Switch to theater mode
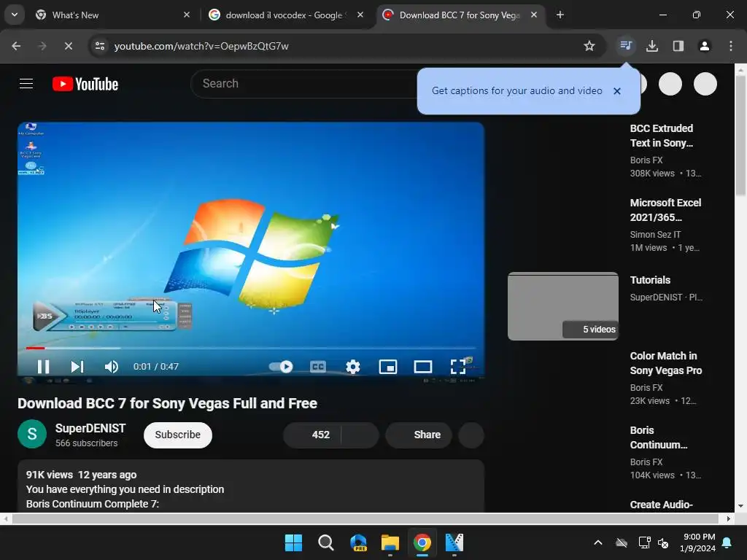The height and width of the screenshot is (560, 747). 423,367
